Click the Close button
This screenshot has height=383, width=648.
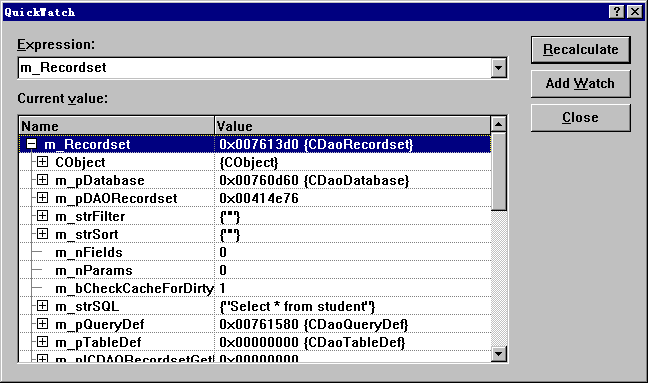(581, 118)
